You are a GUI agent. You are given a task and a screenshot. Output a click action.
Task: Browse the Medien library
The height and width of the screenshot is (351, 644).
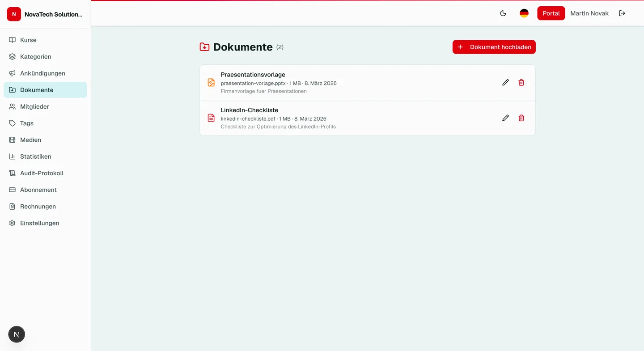[30, 140]
